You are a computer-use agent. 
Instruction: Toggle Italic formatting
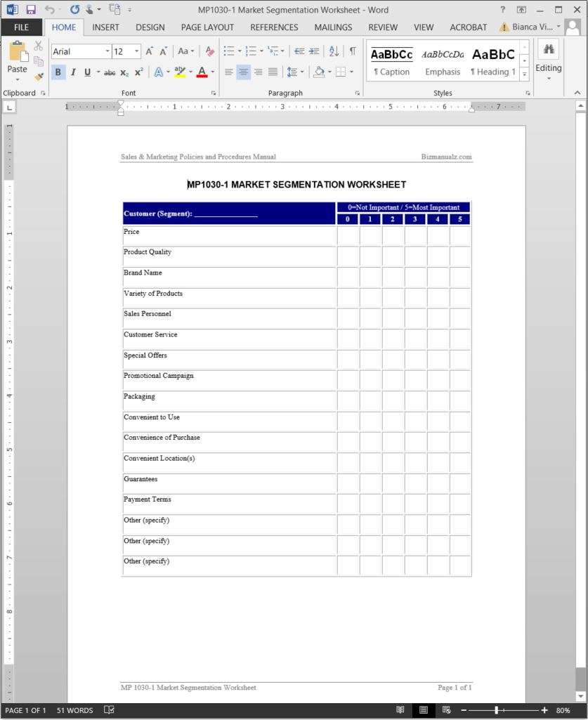(x=72, y=72)
